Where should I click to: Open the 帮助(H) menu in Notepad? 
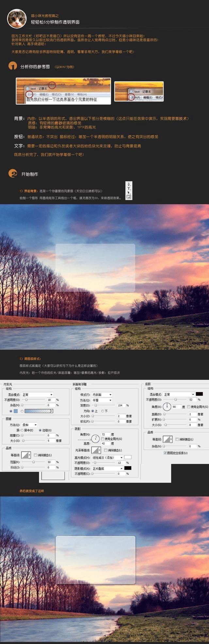[82, 94]
